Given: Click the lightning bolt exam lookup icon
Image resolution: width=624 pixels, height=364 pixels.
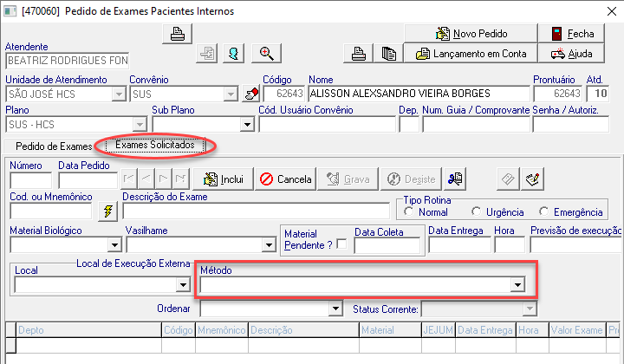Looking at the screenshot, I should [107, 211].
